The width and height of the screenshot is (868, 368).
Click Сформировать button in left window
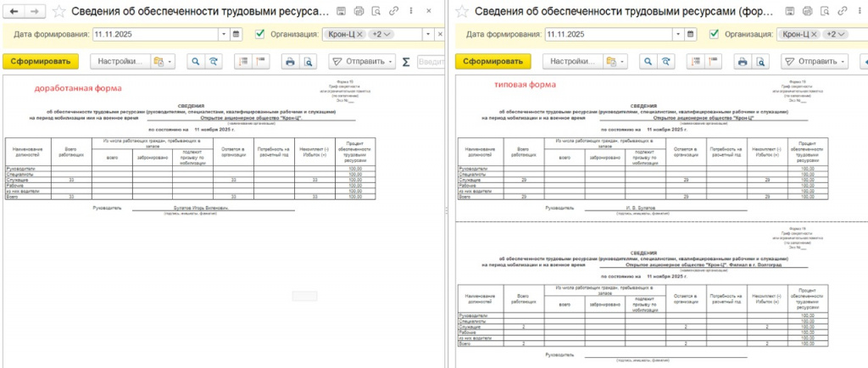pyautogui.click(x=41, y=61)
